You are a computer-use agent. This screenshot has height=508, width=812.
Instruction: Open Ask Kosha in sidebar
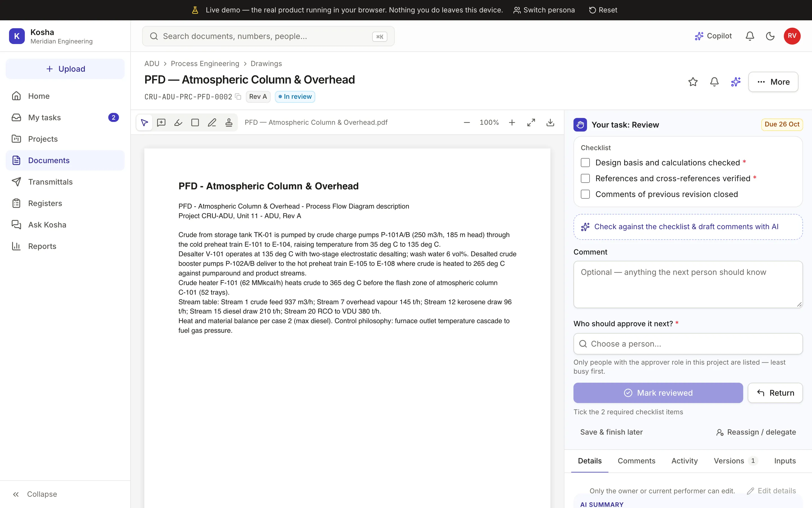(x=65, y=225)
